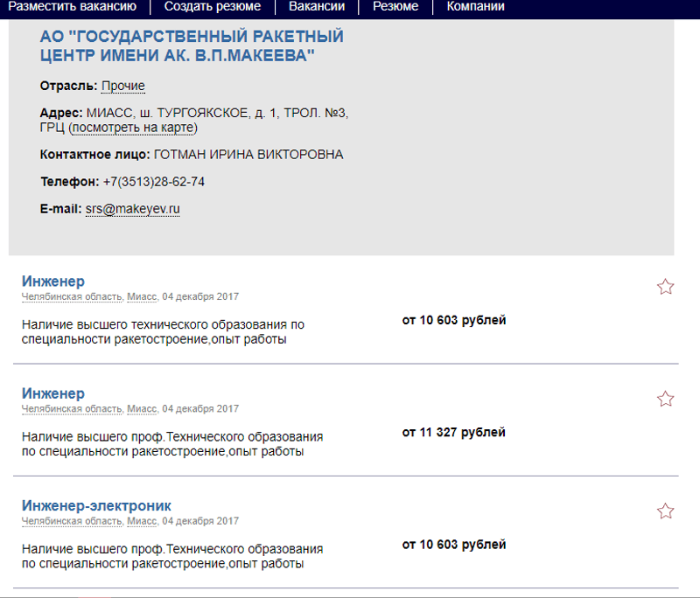Image resolution: width=700 pixels, height=598 pixels.
Task: Click contact name 'ГОТМАН ИРИНА ВИКТОРОВНА'
Action: (248, 155)
